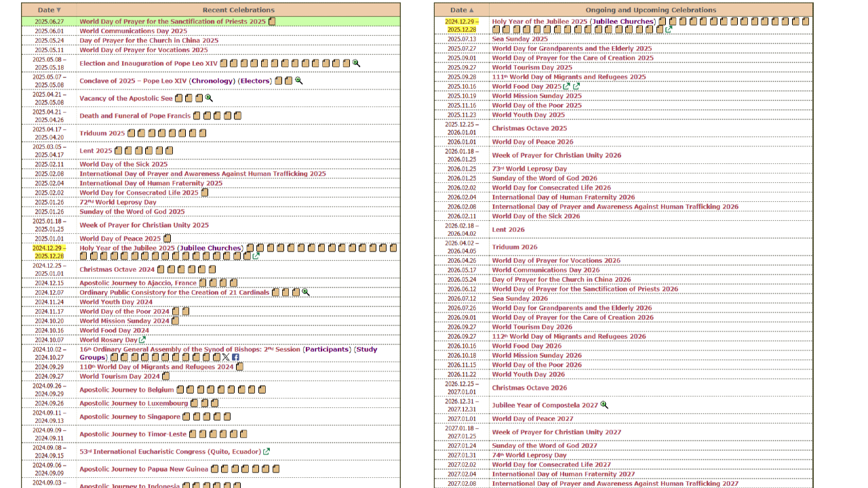Open World Mission Sunday 2025 link
Image resolution: width=868 pixels, height=488 pixels.
point(537,96)
